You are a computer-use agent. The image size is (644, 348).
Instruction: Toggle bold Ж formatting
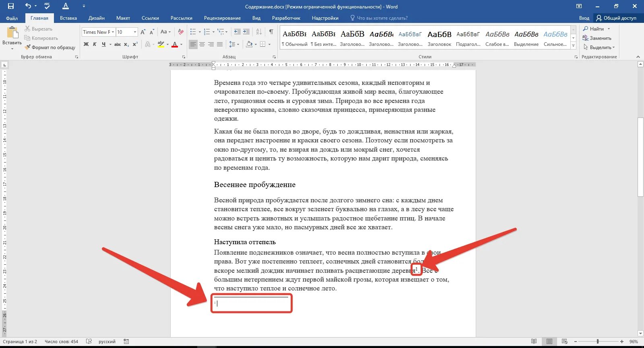coord(86,44)
